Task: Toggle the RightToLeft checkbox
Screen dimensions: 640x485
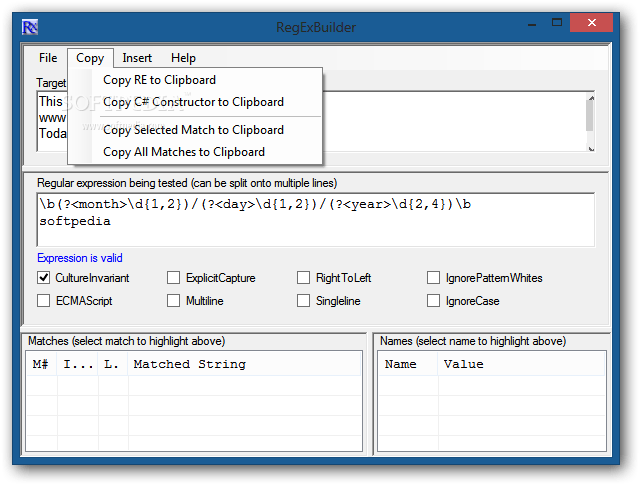Action: [x=304, y=277]
